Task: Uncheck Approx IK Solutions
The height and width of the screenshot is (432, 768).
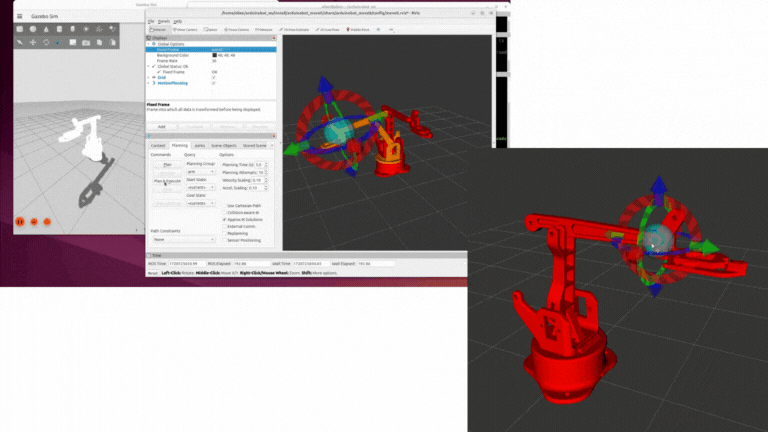Action: [x=223, y=219]
